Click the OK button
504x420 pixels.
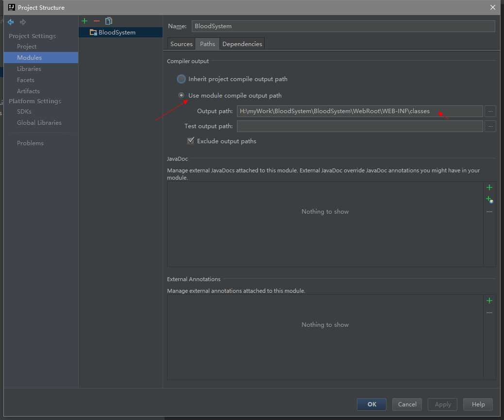[x=371, y=404]
